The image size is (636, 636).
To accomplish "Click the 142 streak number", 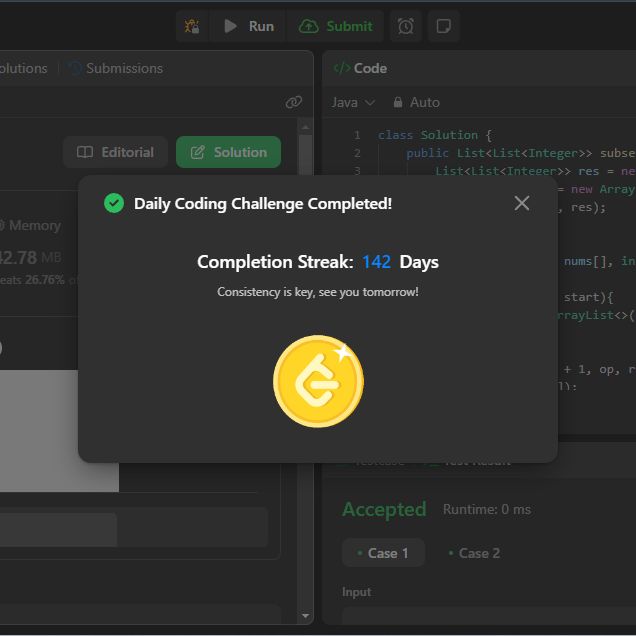I will (376, 262).
